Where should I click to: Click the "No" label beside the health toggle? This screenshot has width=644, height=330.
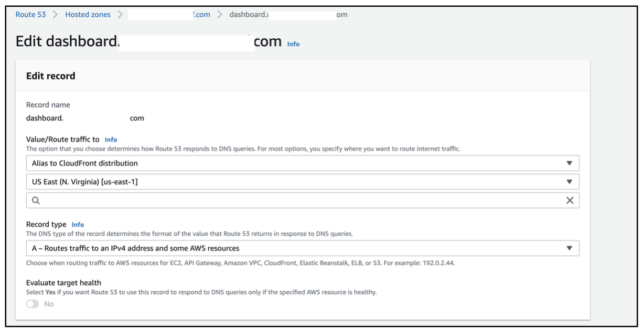tap(49, 304)
